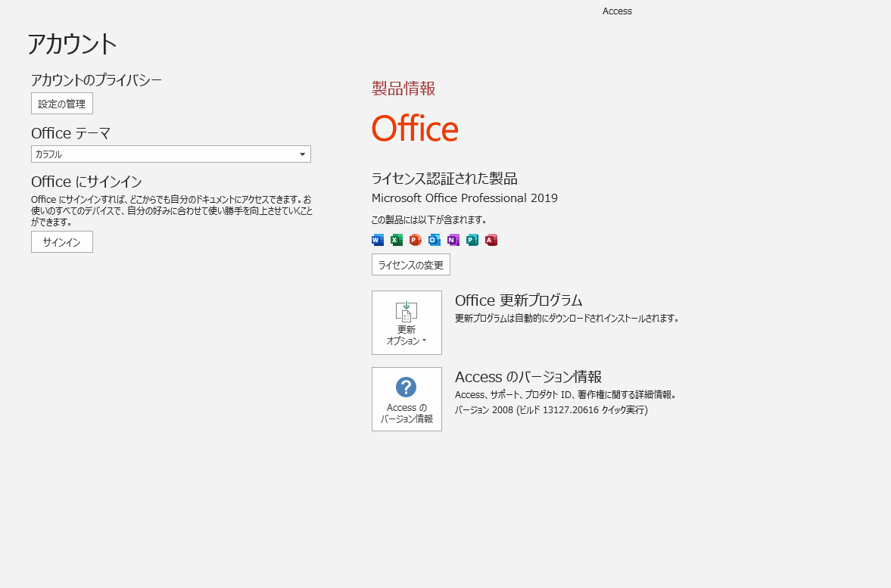Click the Access title at top
The image size is (891, 588).
tap(617, 11)
